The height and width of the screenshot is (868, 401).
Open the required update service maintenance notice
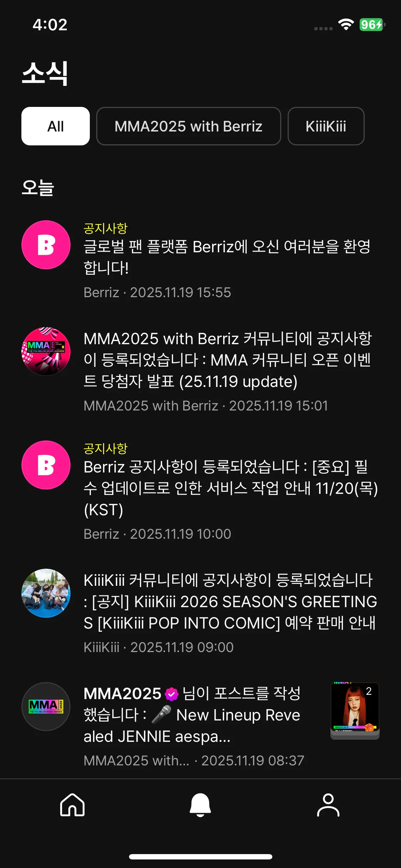click(231, 492)
